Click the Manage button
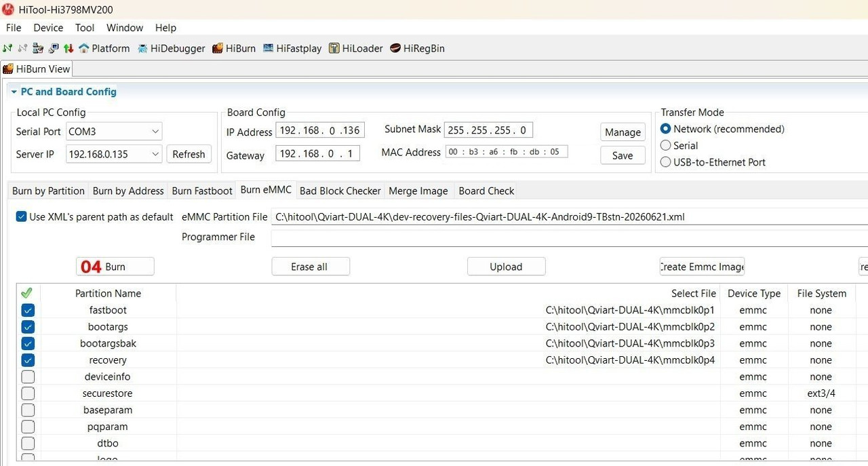 click(623, 132)
